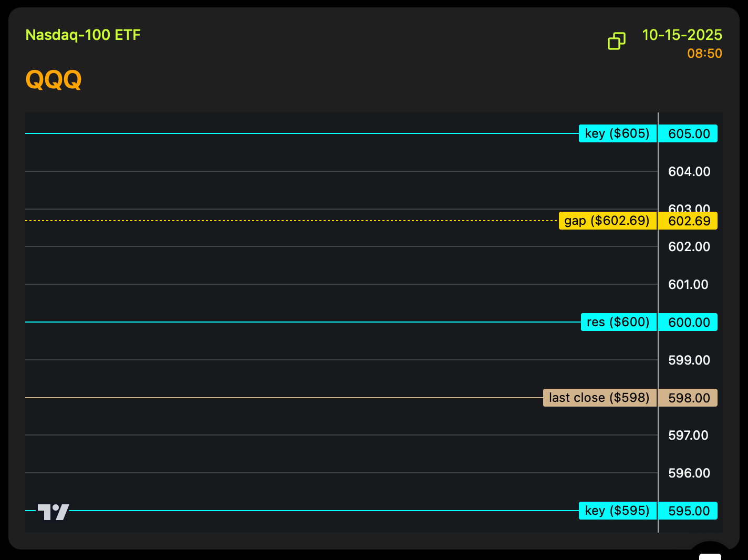Image resolution: width=748 pixels, height=560 pixels.
Task: Click the cyan 600.00 price tag
Action: [x=689, y=322]
